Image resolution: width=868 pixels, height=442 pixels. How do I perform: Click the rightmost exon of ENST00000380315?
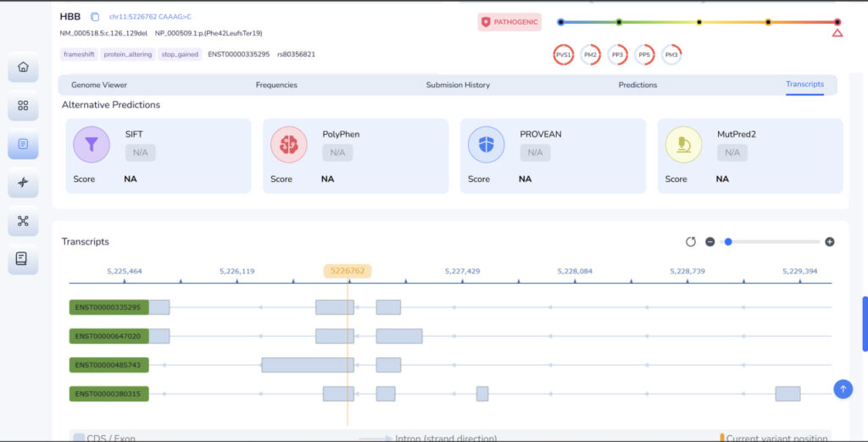tap(787, 394)
